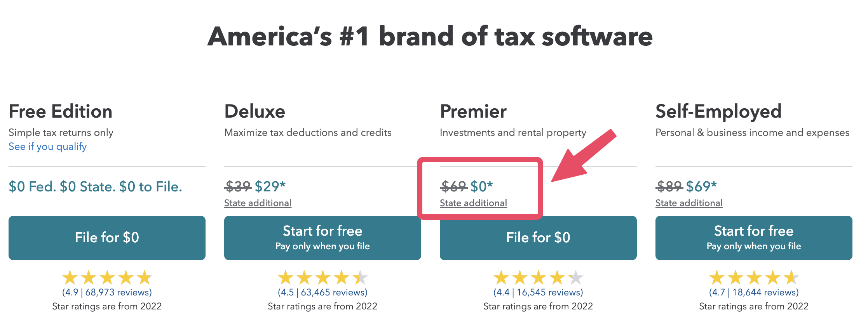Click the last star in Self-Employed rating
The height and width of the screenshot is (330, 868).
792,278
